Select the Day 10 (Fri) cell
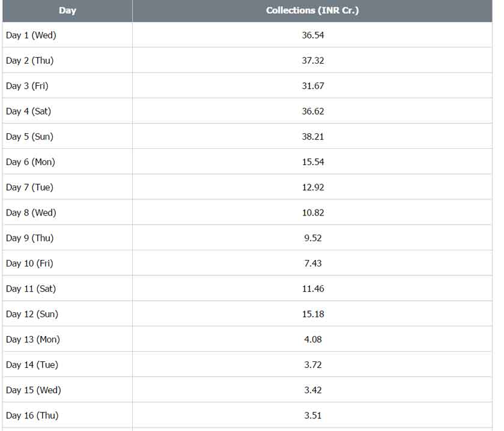Screen dimensions: 504x431 click(29, 264)
